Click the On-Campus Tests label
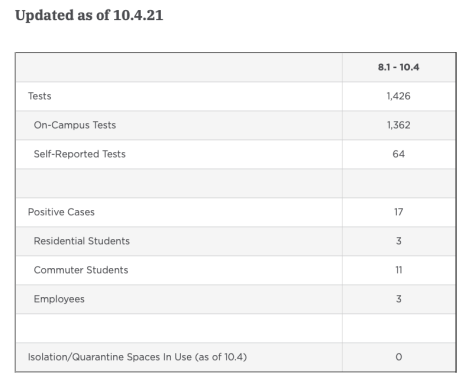Screen dimensions: 475x384 (x=75, y=125)
